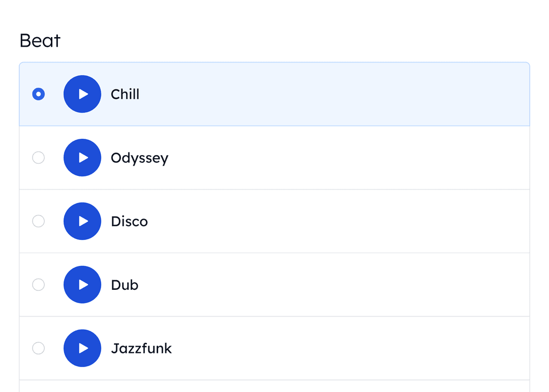The width and height of the screenshot is (549, 392).
Task: Click the partially visible row below Jazzfunk
Action: (x=274, y=386)
